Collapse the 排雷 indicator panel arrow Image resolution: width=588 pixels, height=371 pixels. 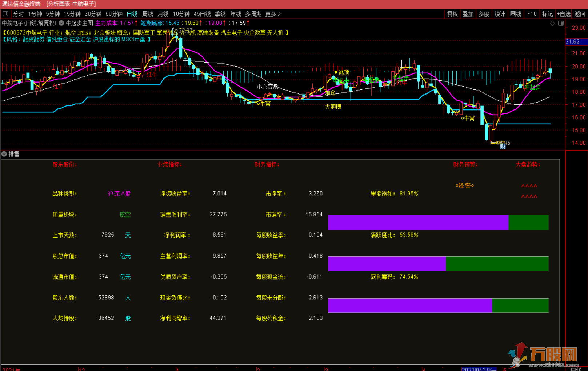click(4, 154)
